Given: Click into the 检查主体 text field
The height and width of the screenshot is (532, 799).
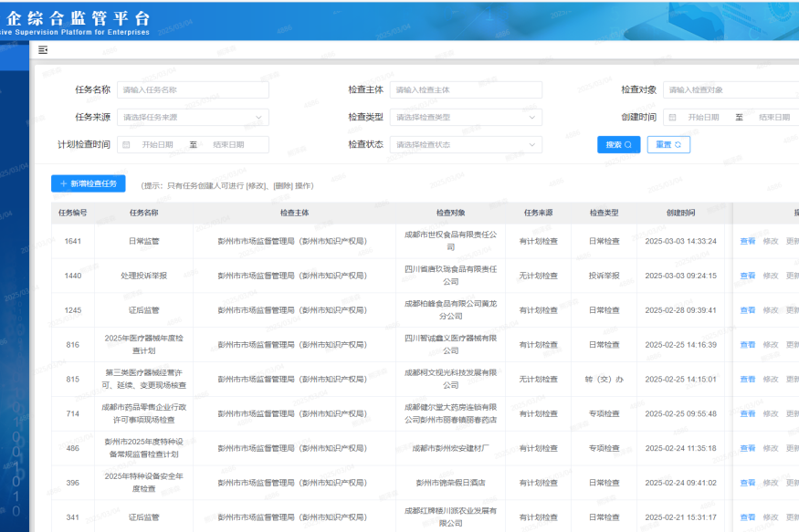Looking at the screenshot, I should 465,90.
